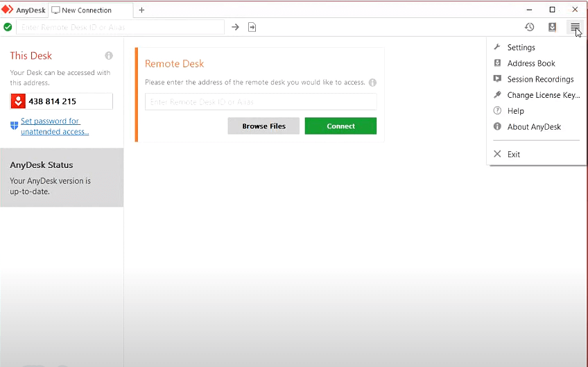Maximize the AnyDesk window
The height and width of the screenshot is (367, 588).
pyautogui.click(x=552, y=10)
